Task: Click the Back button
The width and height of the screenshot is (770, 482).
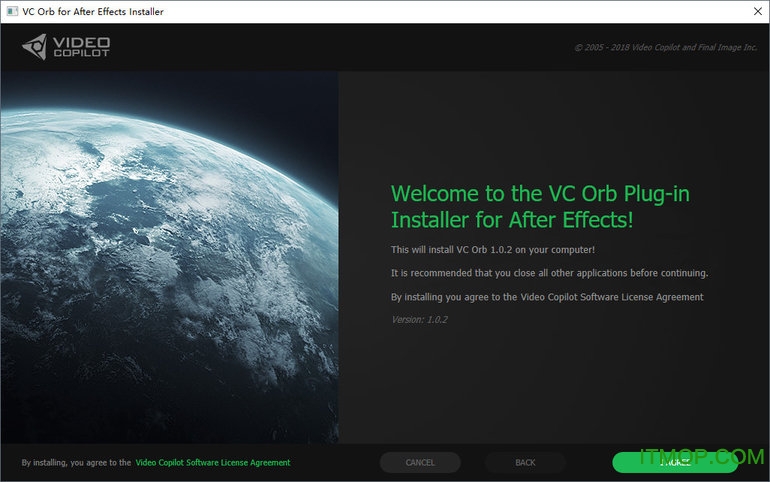Action: pyautogui.click(x=525, y=462)
